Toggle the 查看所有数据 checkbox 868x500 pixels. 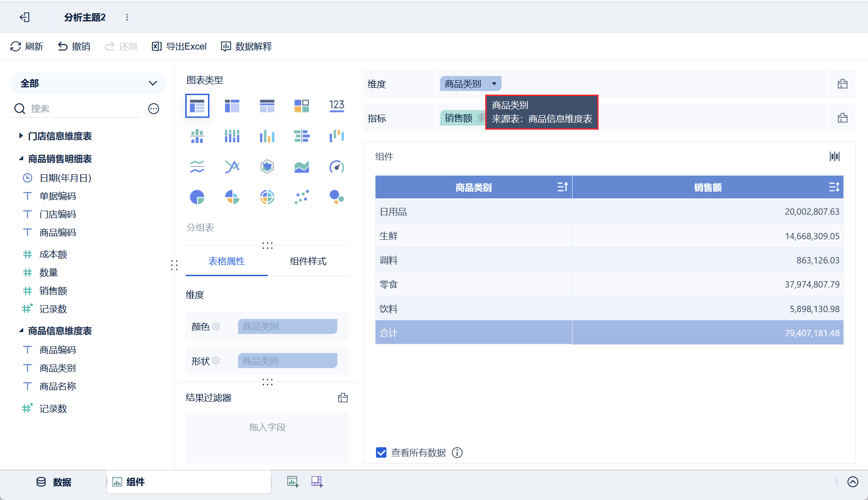point(381,453)
